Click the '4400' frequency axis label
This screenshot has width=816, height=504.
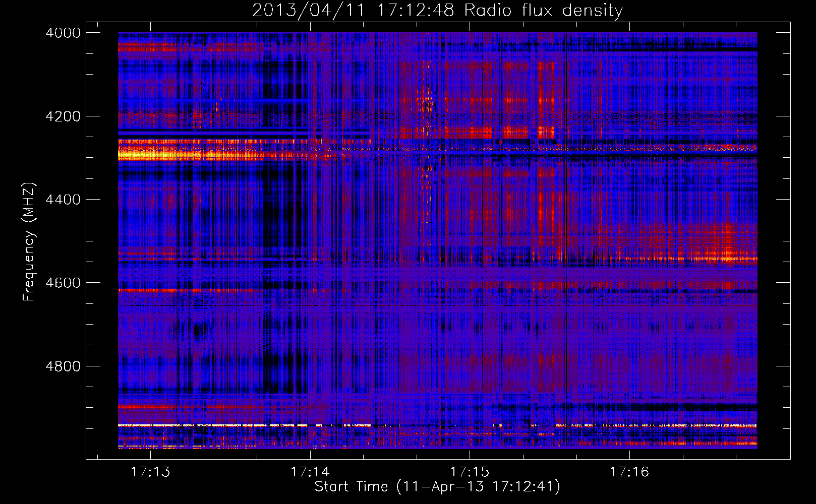pos(63,200)
